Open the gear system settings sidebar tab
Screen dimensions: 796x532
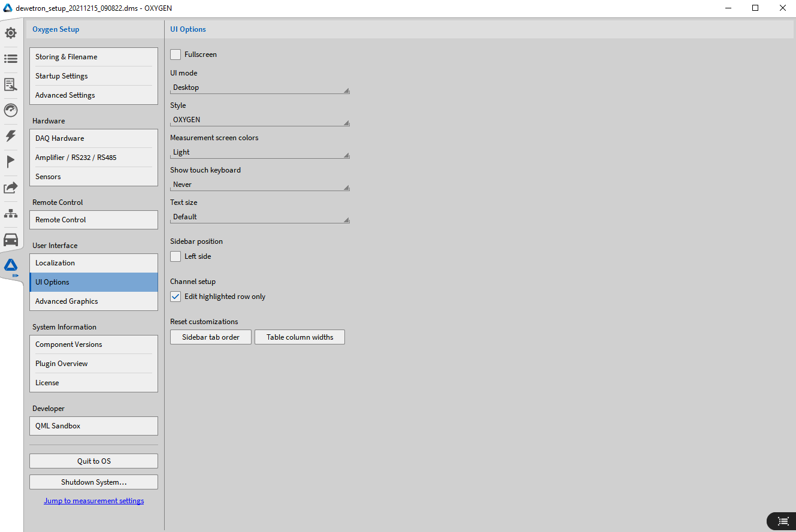(x=11, y=33)
